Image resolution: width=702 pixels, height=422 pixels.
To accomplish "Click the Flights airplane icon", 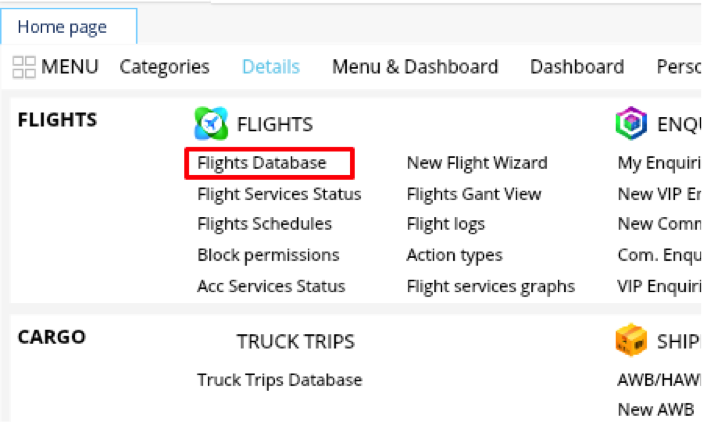I will click(x=211, y=123).
